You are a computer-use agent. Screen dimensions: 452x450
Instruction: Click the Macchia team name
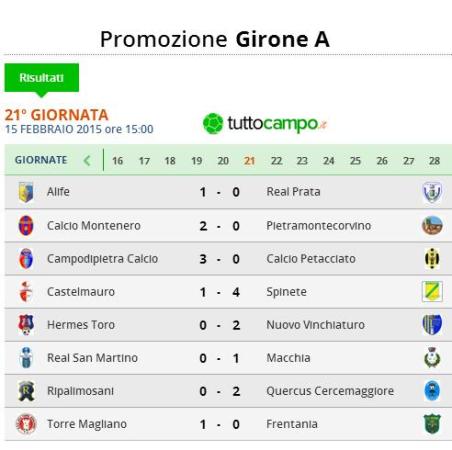point(288,358)
